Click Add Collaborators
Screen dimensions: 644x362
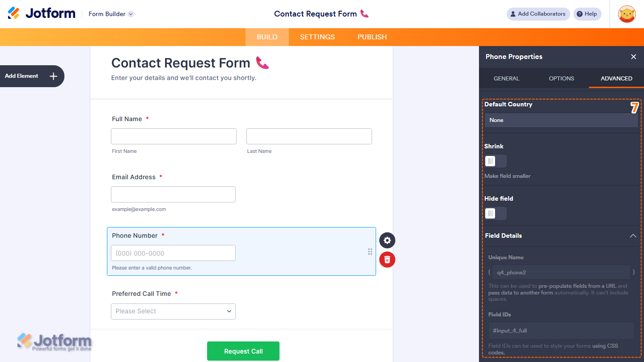coord(538,14)
